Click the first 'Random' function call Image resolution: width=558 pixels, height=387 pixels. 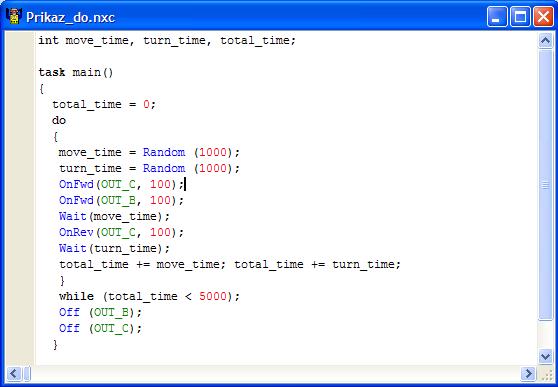[164, 152]
